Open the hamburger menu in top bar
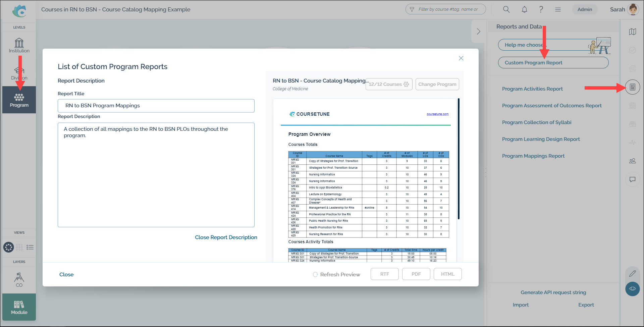The width and height of the screenshot is (644, 327). point(558,9)
